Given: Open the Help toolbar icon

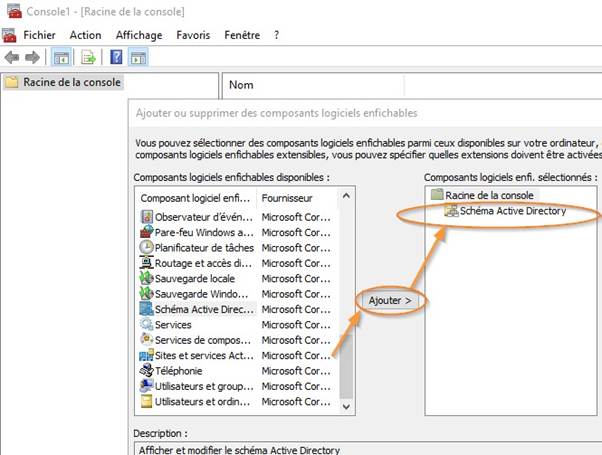Looking at the screenshot, I should [116, 57].
